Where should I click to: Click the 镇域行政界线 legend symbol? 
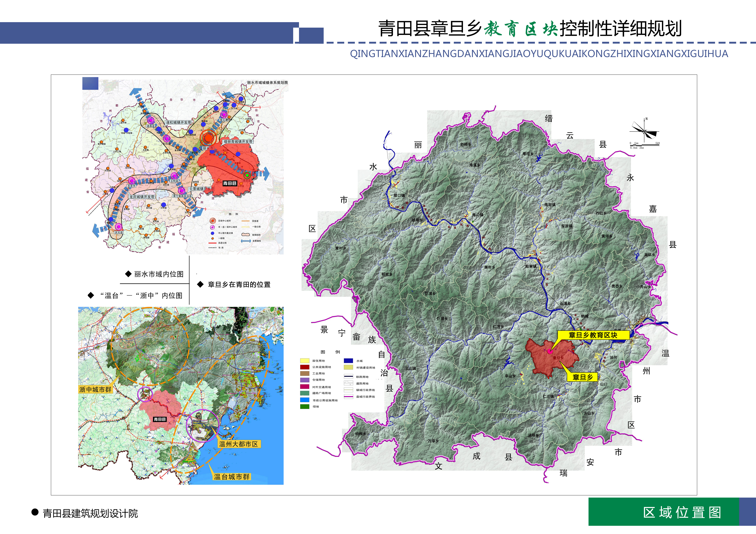click(x=348, y=390)
